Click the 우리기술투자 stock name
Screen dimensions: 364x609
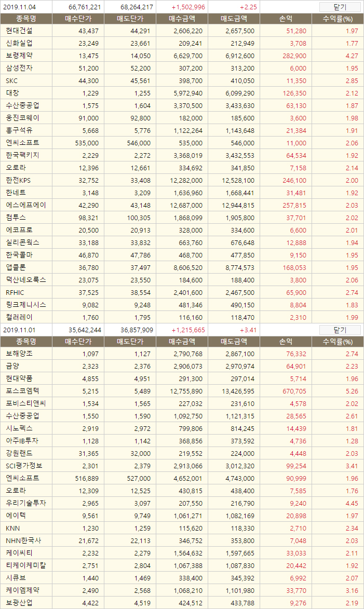point(25,503)
